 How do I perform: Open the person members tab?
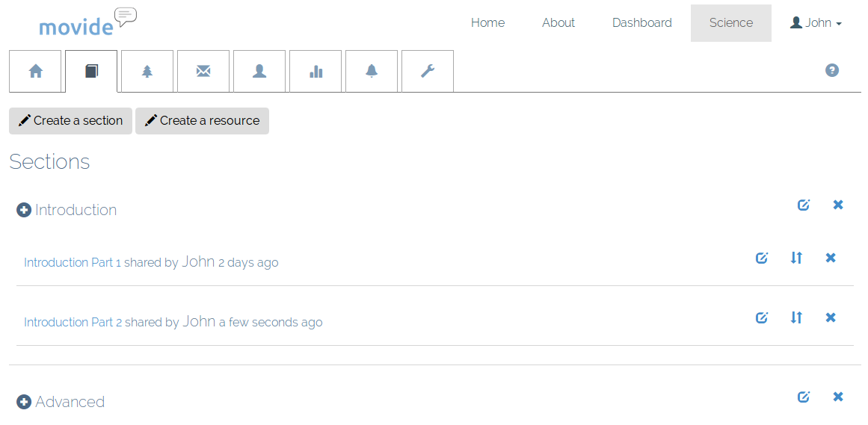coord(259,71)
